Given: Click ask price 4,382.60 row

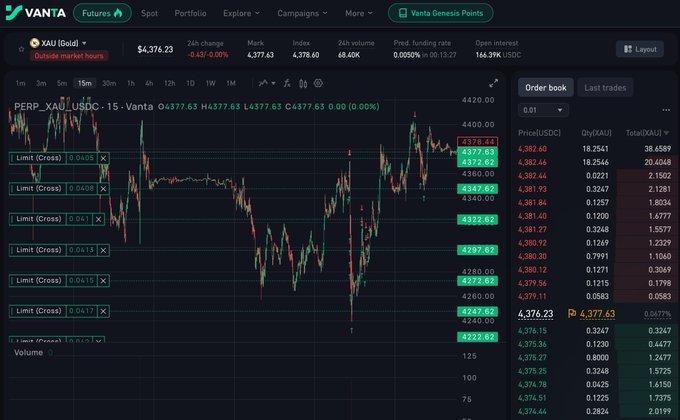Looking at the screenshot, I should click(594, 149).
